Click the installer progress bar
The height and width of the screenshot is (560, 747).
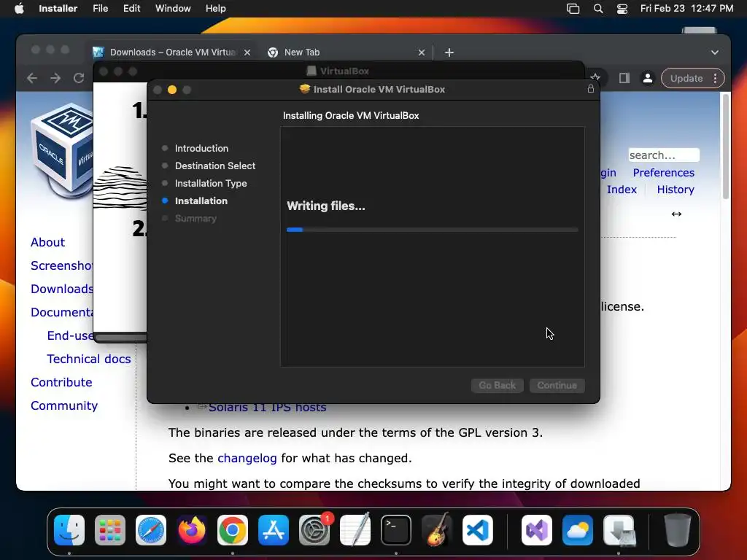coord(433,230)
